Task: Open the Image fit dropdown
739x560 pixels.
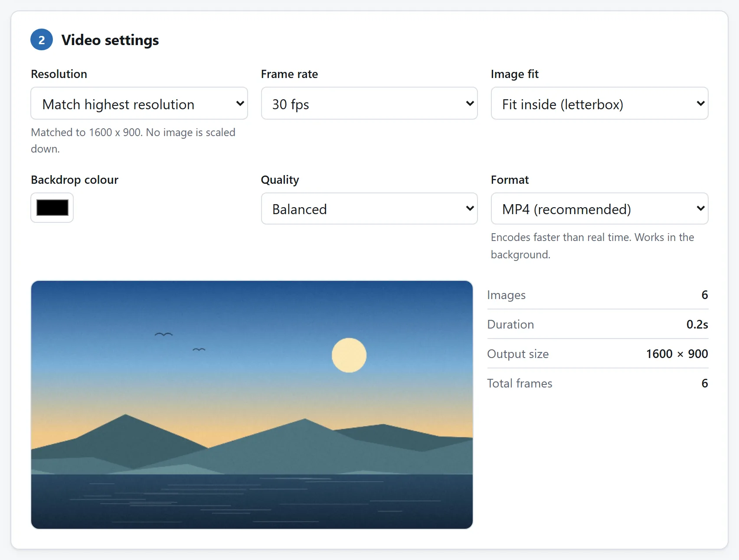Action: (x=599, y=104)
